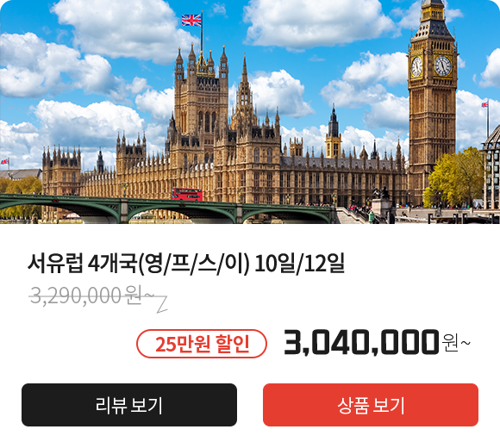The image size is (500, 448).
Task: Click the dark central spire of Parliament
Action: [x=334, y=122]
